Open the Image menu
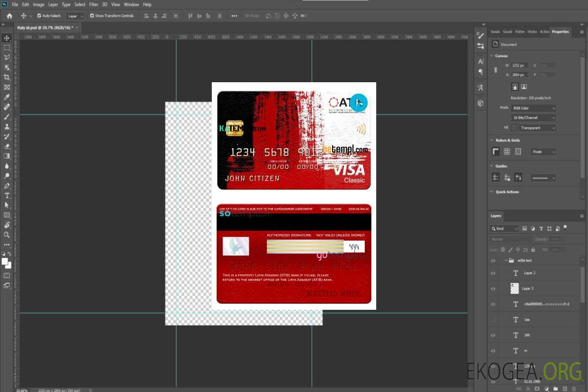 pyautogui.click(x=39, y=4)
